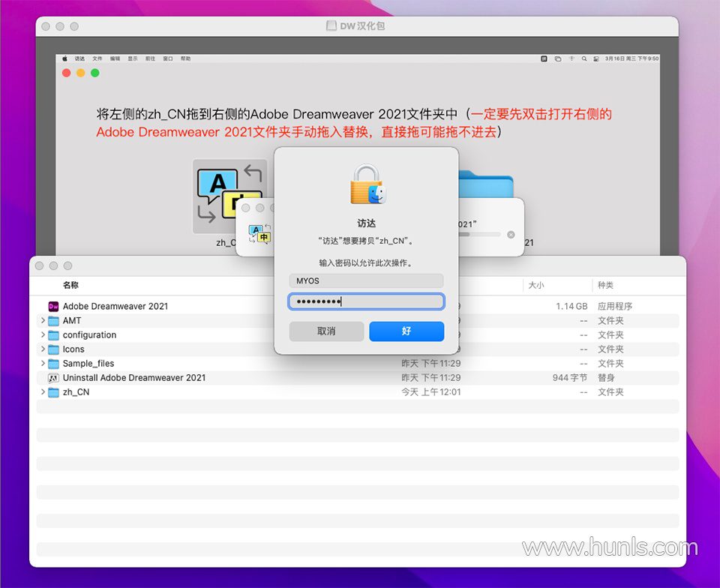Expand the configuration folder

pyautogui.click(x=43, y=334)
